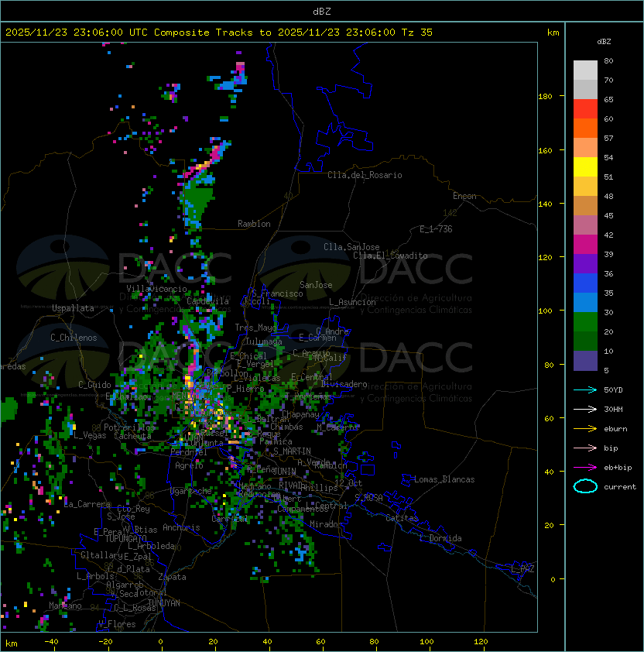Pick the magenta 39-42 dBZ color band
644x652 pixels.
click(x=585, y=245)
